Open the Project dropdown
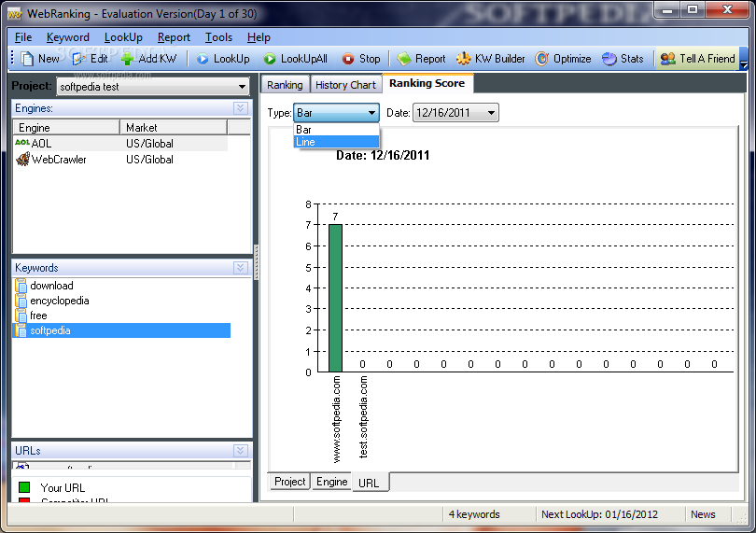The width and height of the screenshot is (756, 533). pos(242,87)
